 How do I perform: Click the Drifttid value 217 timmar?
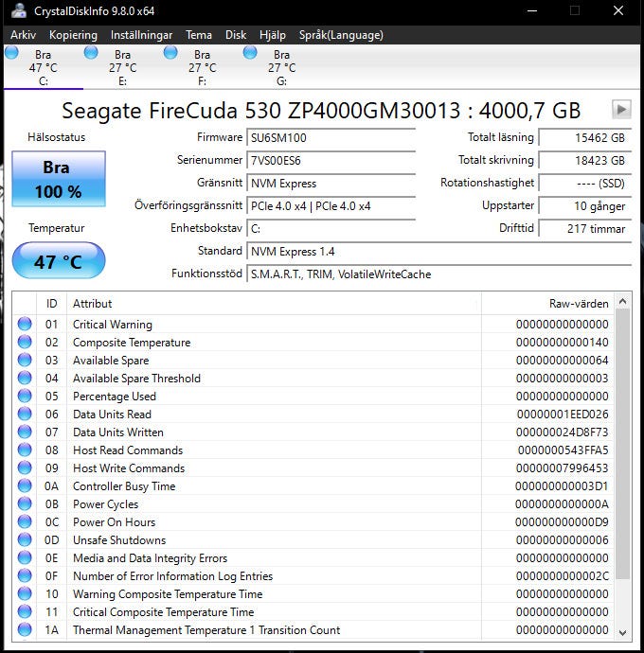(x=585, y=229)
